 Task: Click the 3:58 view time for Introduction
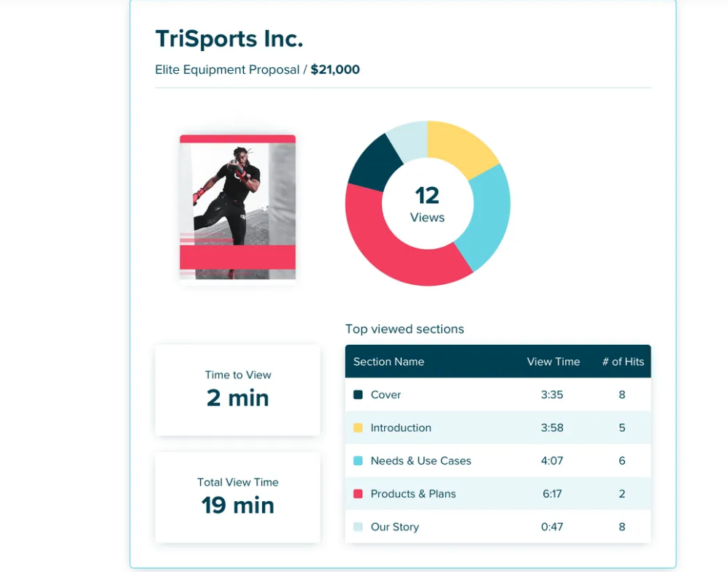pyautogui.click(x=552, y=427)
